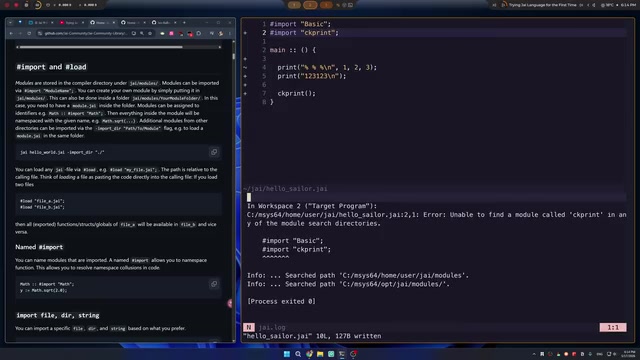
Task: Click the pink browser extension icon
Action: tap(171, 33)
